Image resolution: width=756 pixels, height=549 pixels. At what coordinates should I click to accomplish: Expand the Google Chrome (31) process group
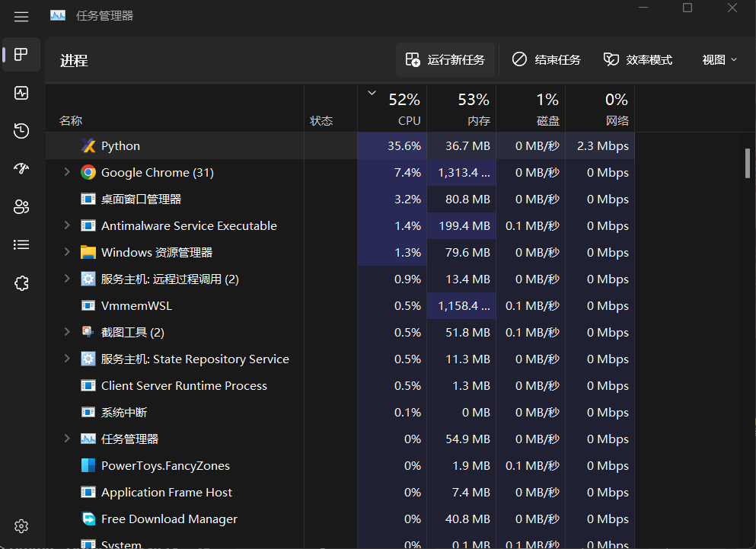point(67,172)
